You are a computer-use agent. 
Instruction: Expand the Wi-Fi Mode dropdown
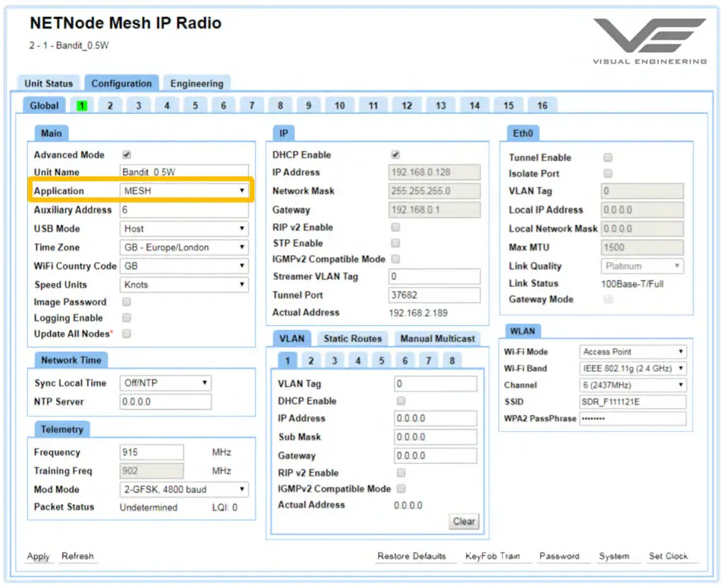click(x=632, y=351)
